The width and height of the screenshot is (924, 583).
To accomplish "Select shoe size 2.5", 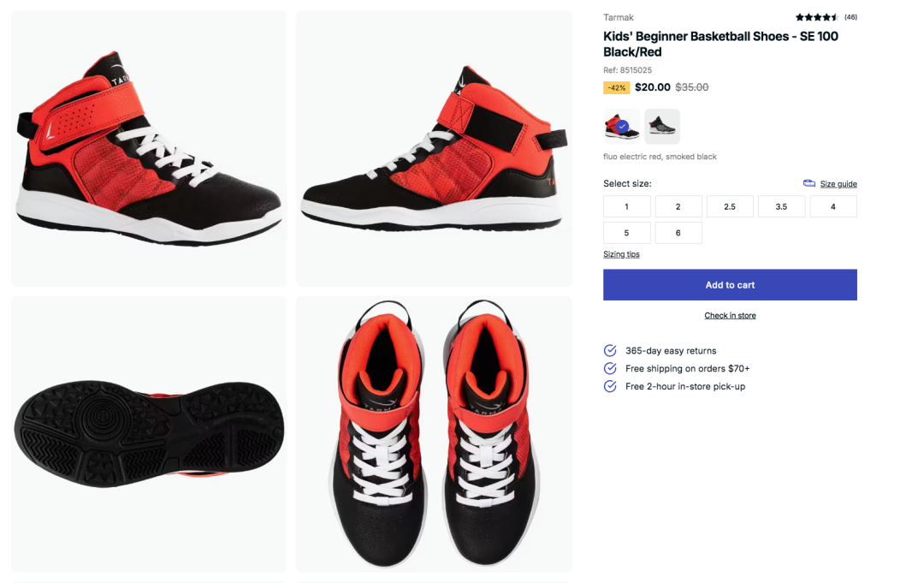I will [x=730, y=207].
